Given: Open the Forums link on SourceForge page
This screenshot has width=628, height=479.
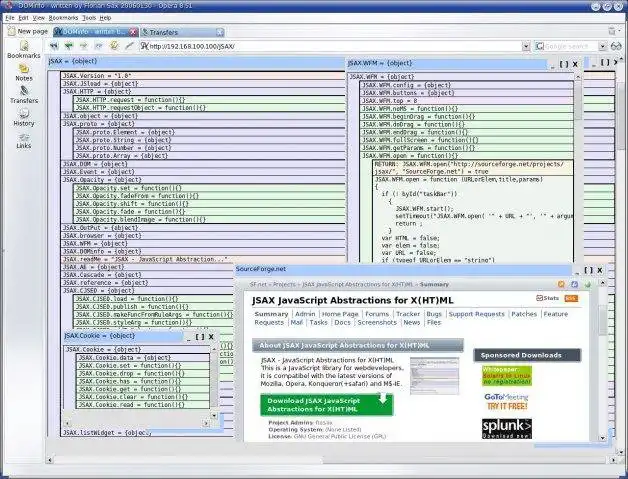Looking at the screenshot, I should [x=376, y=314].
